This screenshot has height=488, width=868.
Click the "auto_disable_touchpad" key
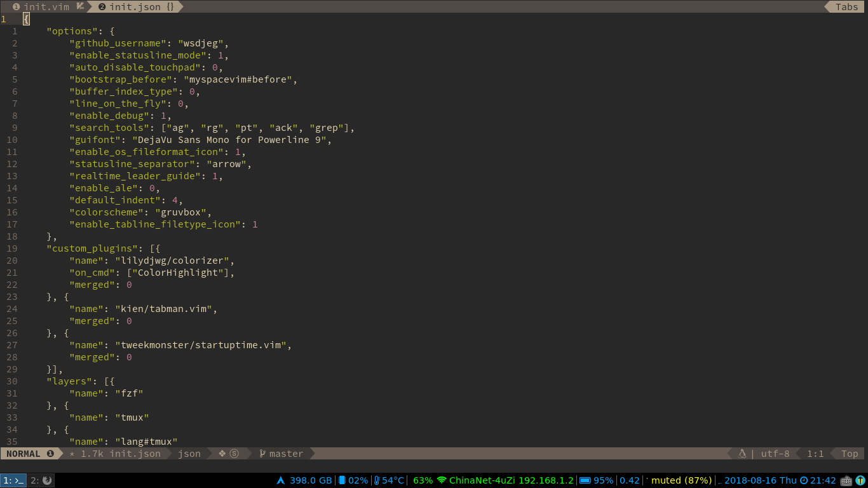135,67
